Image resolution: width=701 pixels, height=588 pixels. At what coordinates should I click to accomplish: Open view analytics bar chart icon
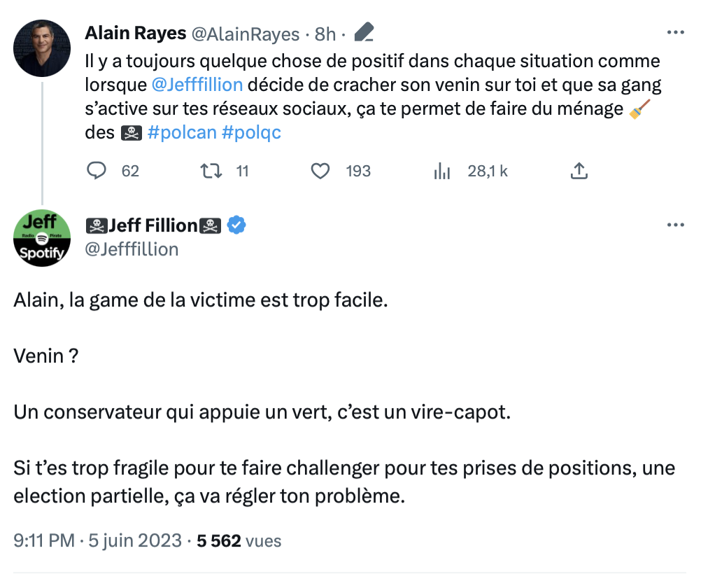[441, 171]
